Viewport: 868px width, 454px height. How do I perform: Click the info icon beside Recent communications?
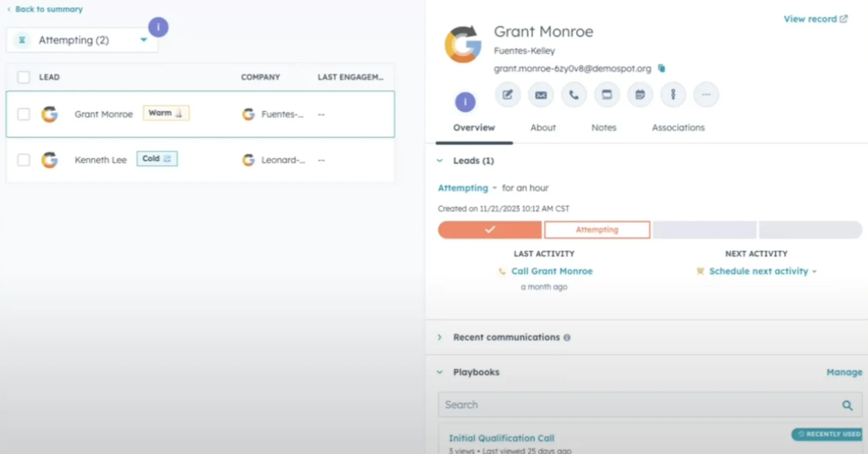(x=567, y=338)
